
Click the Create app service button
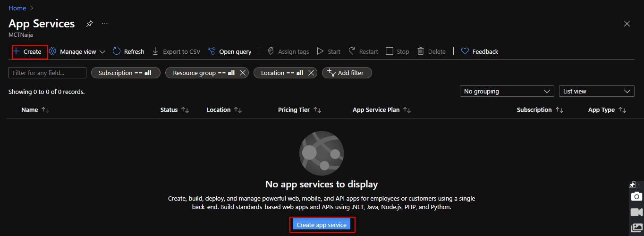pyautogui.click(x=322, y=225)
